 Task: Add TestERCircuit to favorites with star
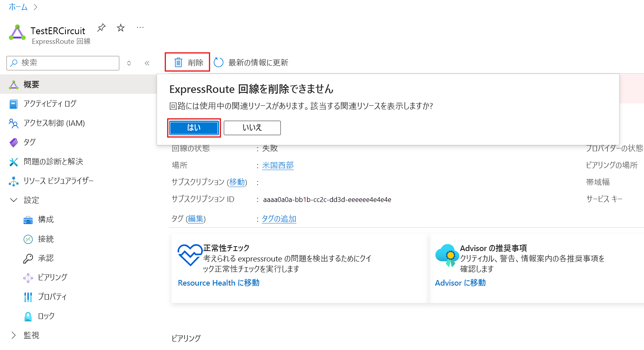click(121, 28)
